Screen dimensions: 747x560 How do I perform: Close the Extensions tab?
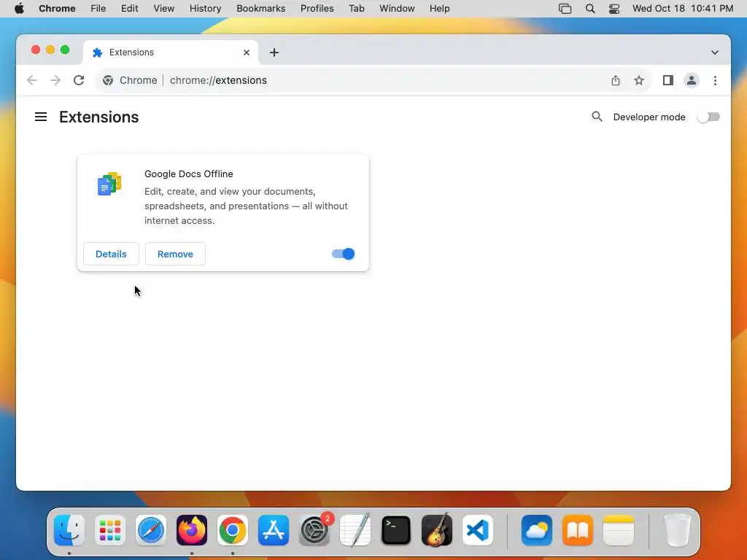click(247, 52)
